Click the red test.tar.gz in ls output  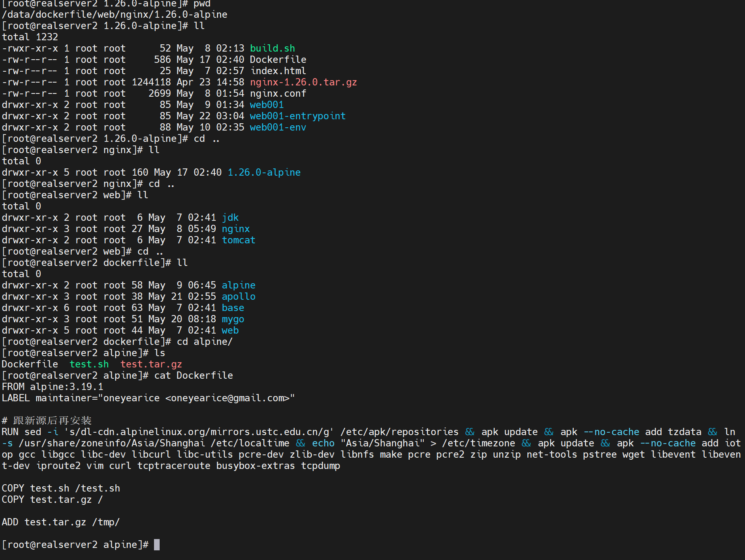point(151,364)
